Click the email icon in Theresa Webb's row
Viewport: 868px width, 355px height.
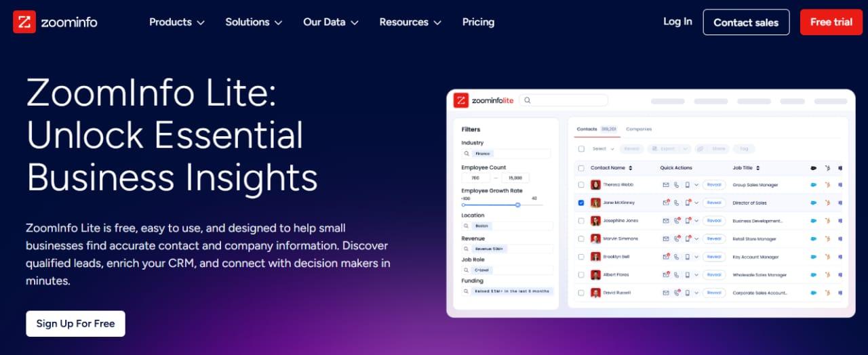coord(666,185)
